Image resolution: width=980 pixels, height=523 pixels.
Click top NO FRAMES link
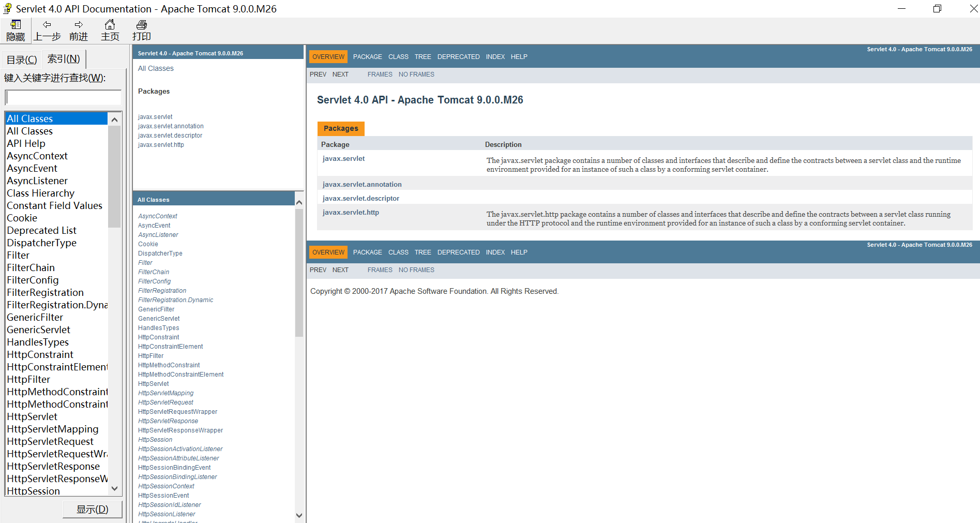[x=416, y=74]
